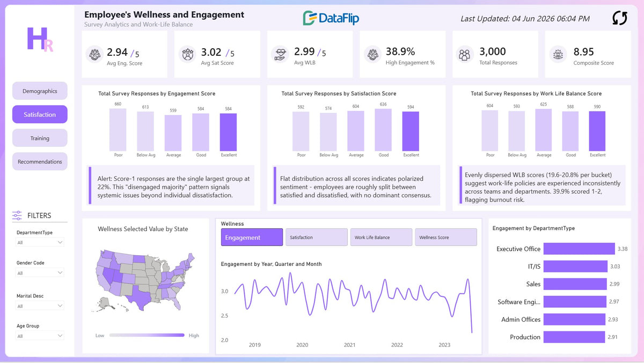644x363 pixels.
Task: Select the Executive Office bar
Action: 579,249
